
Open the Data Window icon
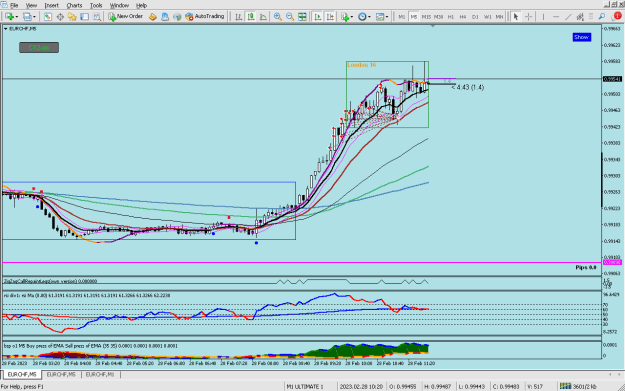pyautogui.click(x=60, y=17)
